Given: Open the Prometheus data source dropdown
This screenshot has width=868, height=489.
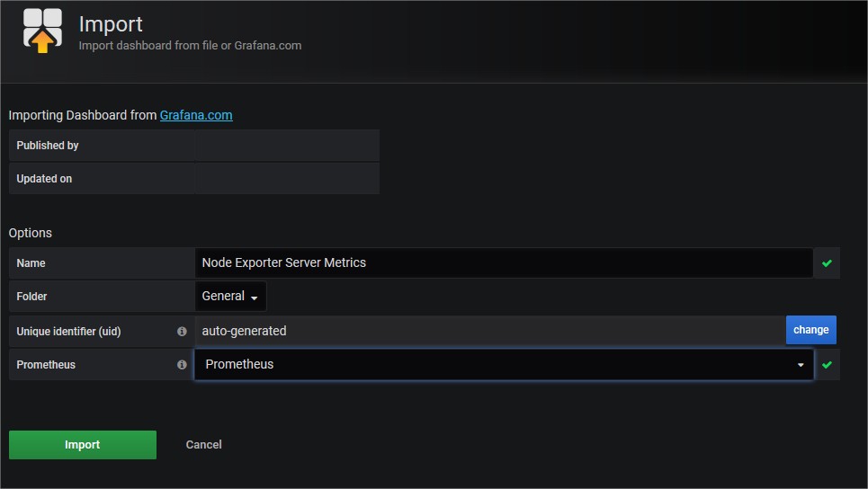Looking at the screenshot, I should (x=504, y=365).
